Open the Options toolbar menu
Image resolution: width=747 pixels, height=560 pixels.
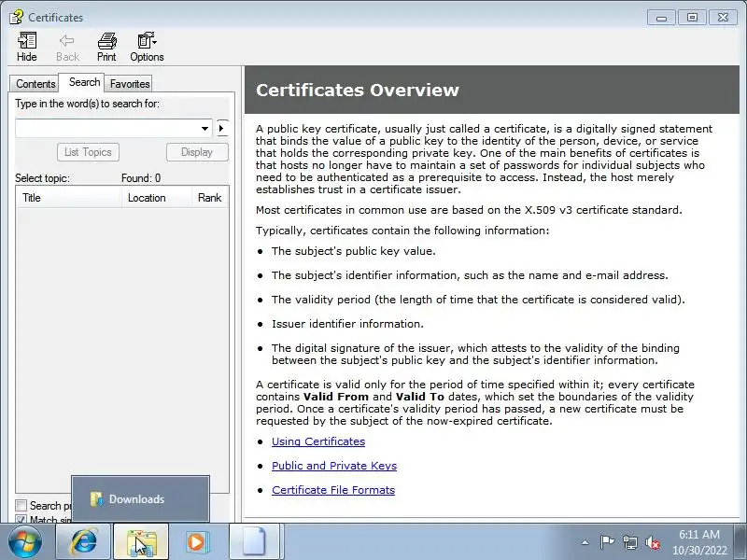(x=147, y=47)
